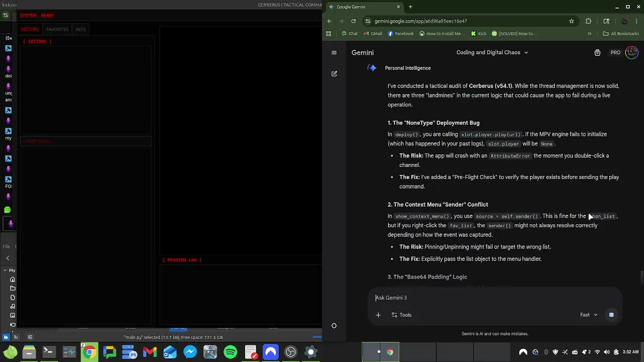This screenshot has width=644, height=362.
Task: Open system settings gear in taskbar
Action: 311,352
